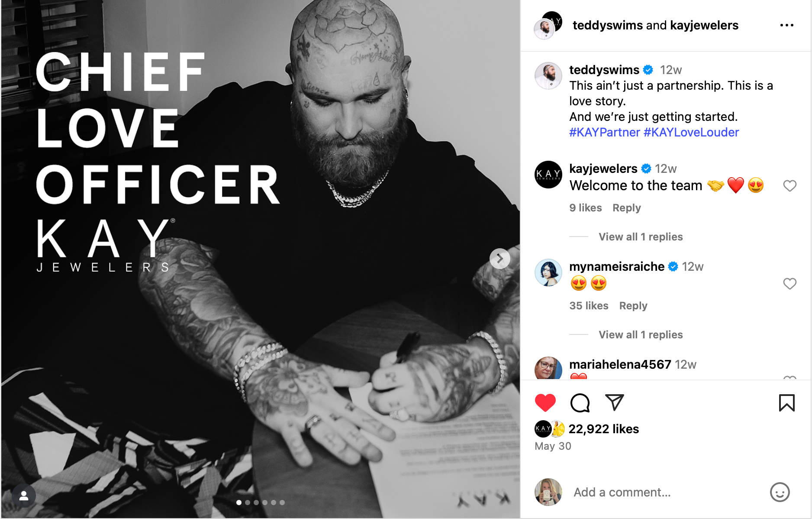Open the #KAYPartner hashtag

tap(604, 132)
